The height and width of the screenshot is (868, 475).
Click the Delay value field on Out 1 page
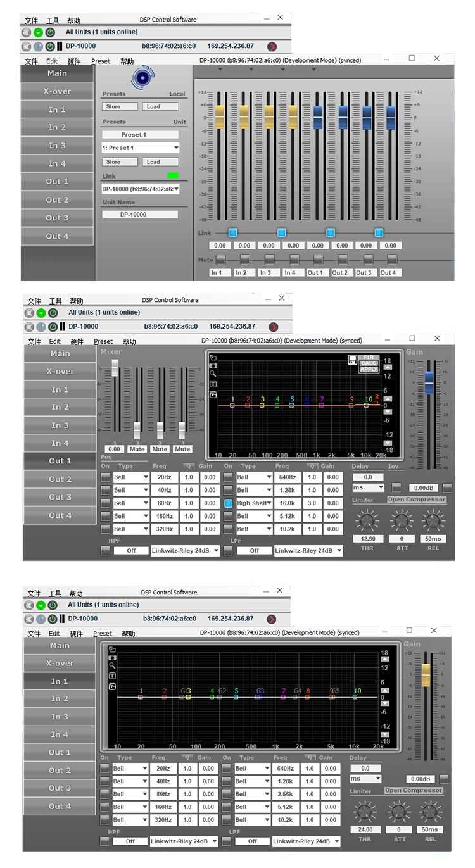coord(369,477)
